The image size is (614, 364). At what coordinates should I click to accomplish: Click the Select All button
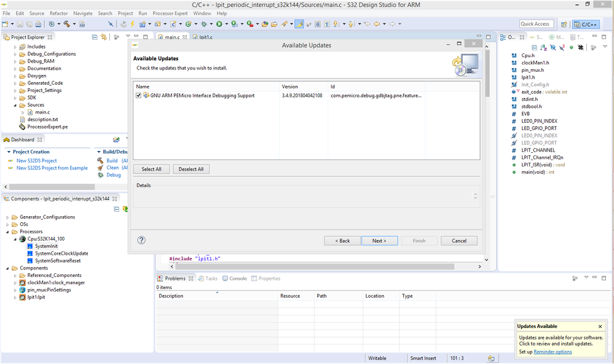(151, 169)
